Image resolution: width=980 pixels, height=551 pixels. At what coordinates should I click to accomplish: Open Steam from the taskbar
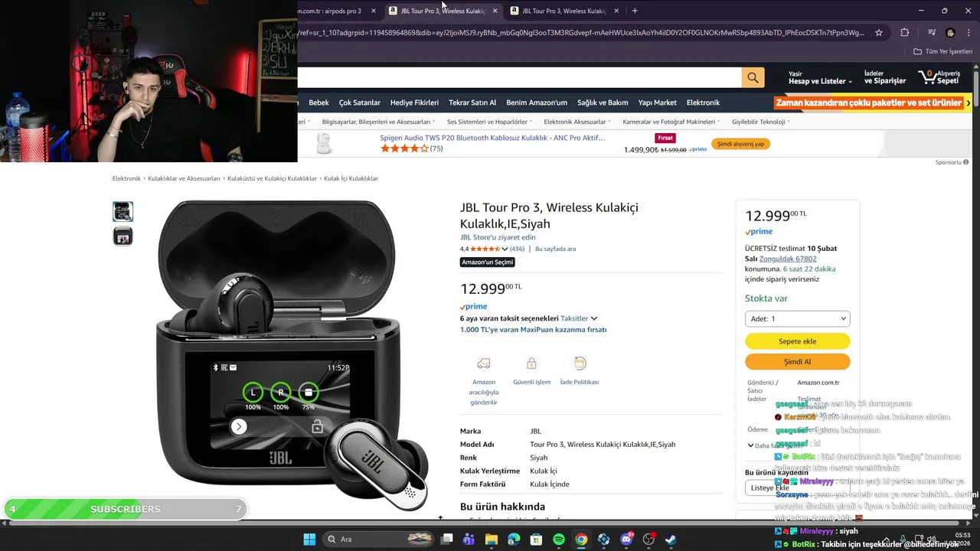pyautogui.click(x=671, y=540)
